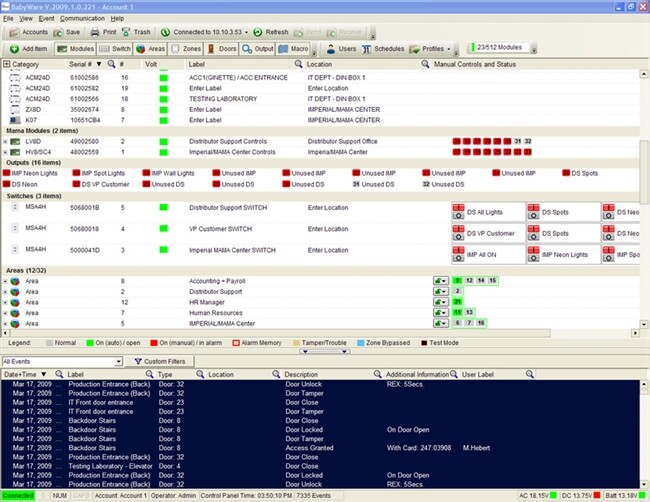Expand the Accounting + Payroll area row

click(x=5, y=281)
